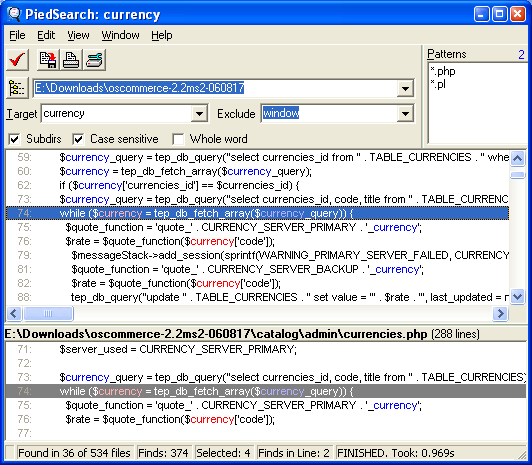Select result line 59 in results list

click(257, 157)
